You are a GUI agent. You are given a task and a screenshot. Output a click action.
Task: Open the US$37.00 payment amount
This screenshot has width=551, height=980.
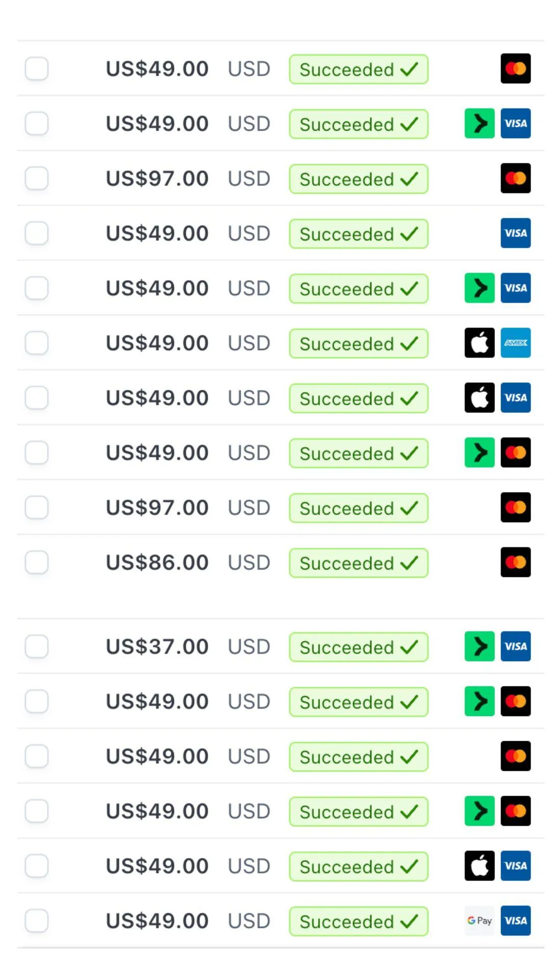coord(157,647)
